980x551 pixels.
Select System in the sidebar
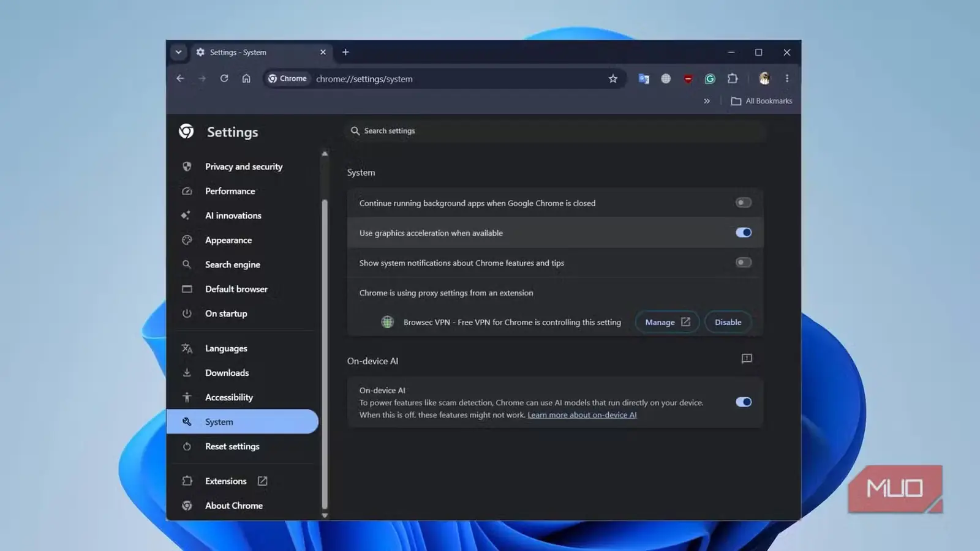point(243,422)
